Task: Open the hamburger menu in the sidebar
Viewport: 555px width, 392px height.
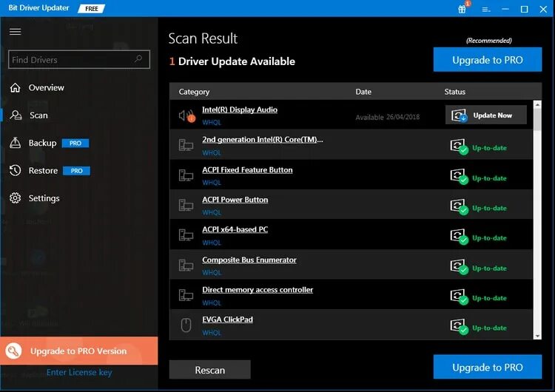Action: point(16,32)
